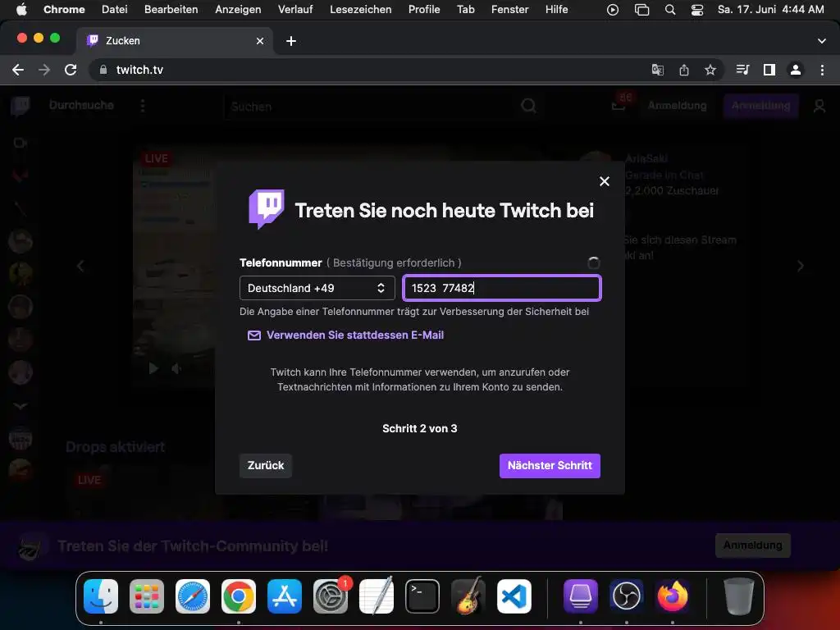Play the featured stream video
This screenshot has height=630, width=840.
point(153,368)
